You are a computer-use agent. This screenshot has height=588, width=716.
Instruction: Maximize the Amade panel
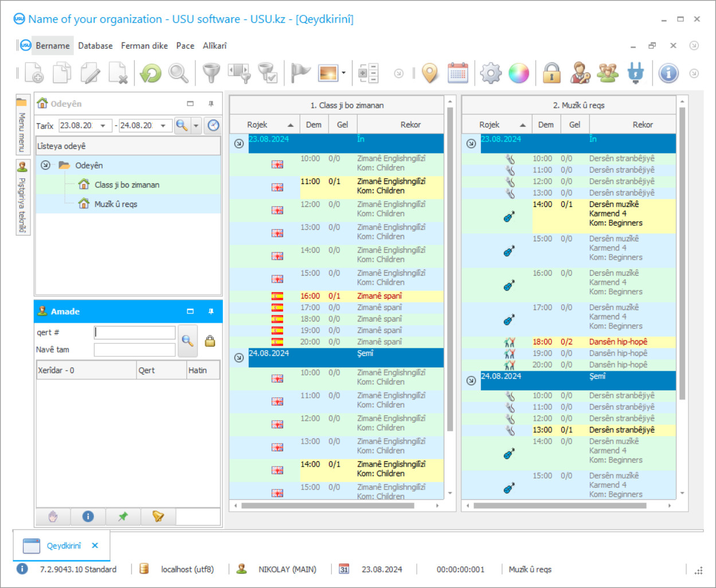tap(190, 311)
